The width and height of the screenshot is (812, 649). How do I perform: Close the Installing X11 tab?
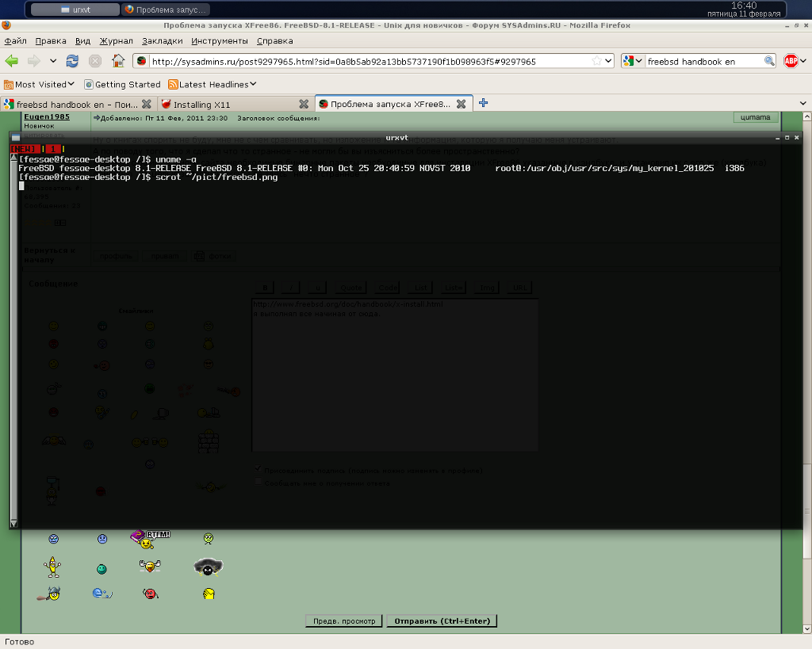point(304,104)
